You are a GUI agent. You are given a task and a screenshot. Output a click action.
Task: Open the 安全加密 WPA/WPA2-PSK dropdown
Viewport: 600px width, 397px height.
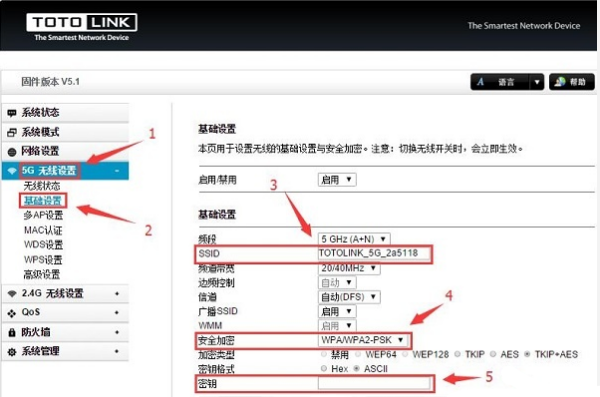(363, 340)
